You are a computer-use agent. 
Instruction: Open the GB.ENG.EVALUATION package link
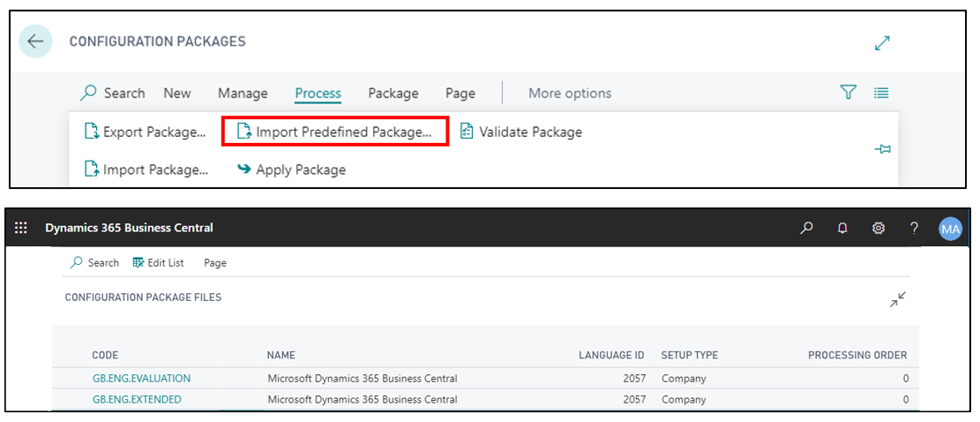tap(141, 378)
